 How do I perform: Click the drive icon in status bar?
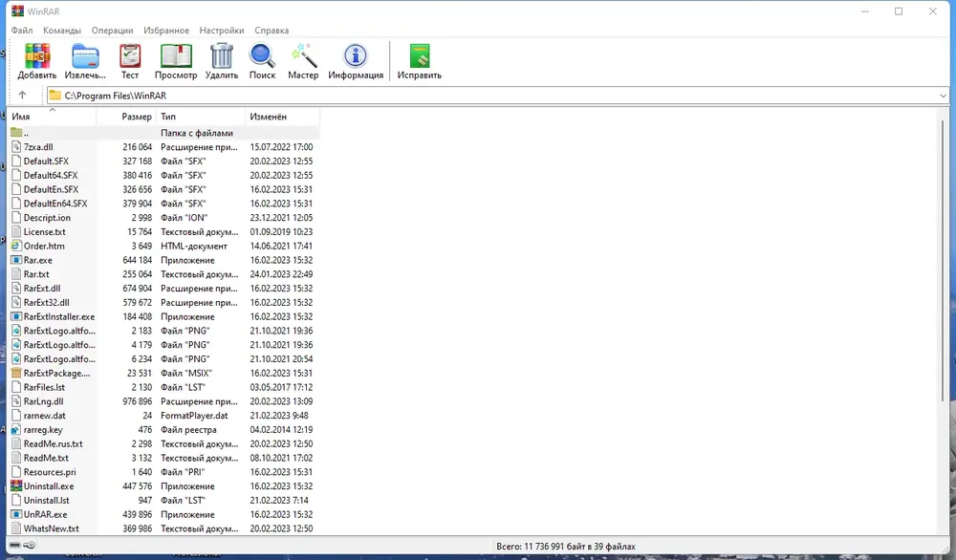pyautogui.click(x=15, y=546)
